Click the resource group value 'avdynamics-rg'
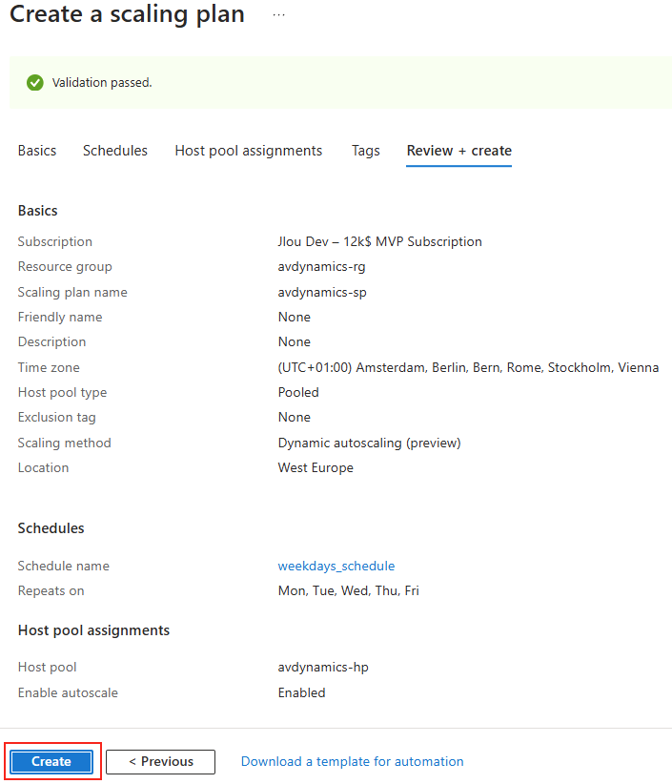Viewport: 672px width, 784px height. coord(322,266)
